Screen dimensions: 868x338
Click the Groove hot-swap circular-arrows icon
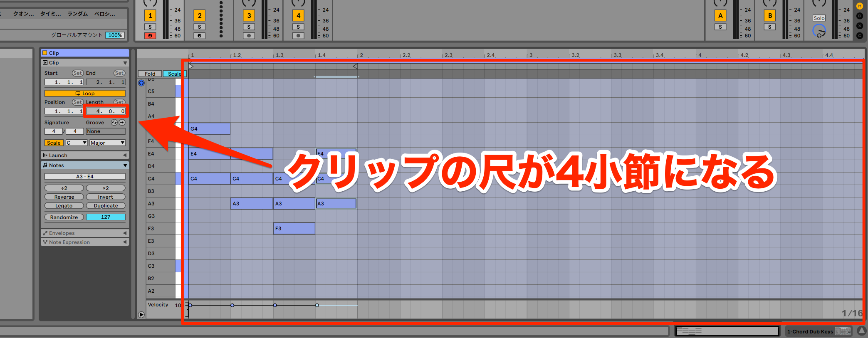[114, 123]
